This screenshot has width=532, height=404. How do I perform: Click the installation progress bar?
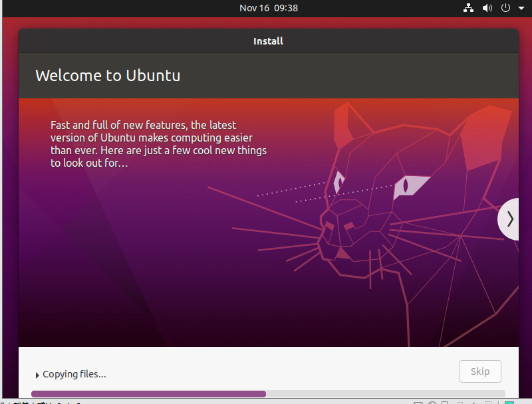pyautogui.click(x=268, y=393)
